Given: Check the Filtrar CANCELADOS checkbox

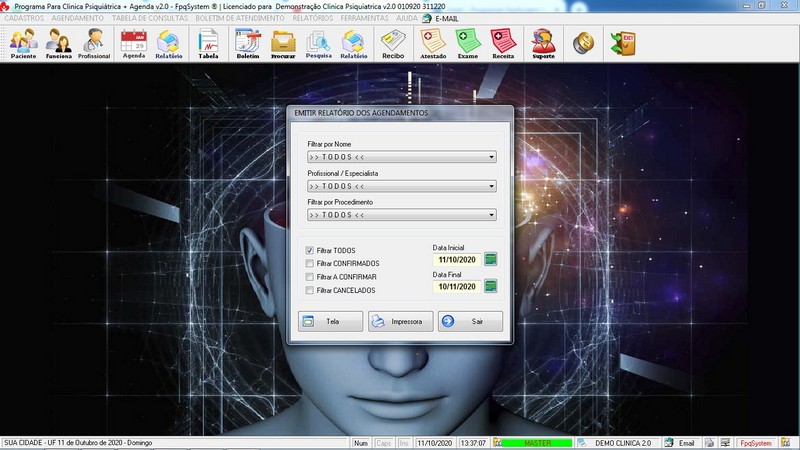Looking at the screenshot, I should [x=310, y=290].
